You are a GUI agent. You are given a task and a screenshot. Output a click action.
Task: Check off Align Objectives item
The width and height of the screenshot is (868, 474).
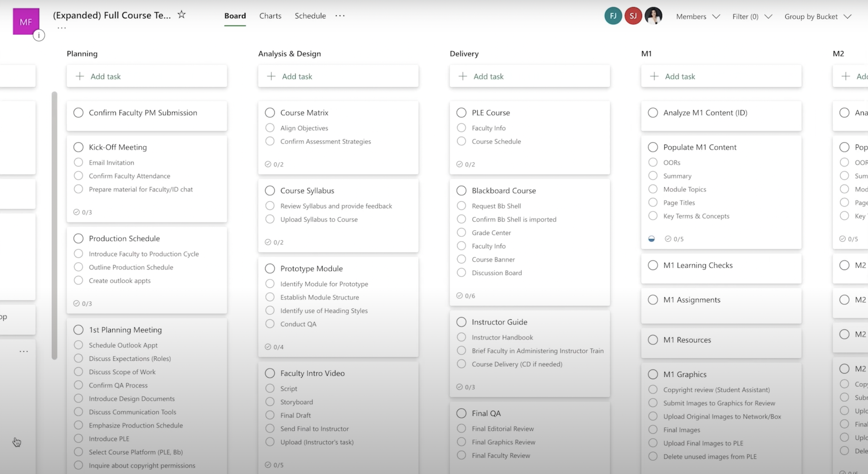[x=270, y=128]
